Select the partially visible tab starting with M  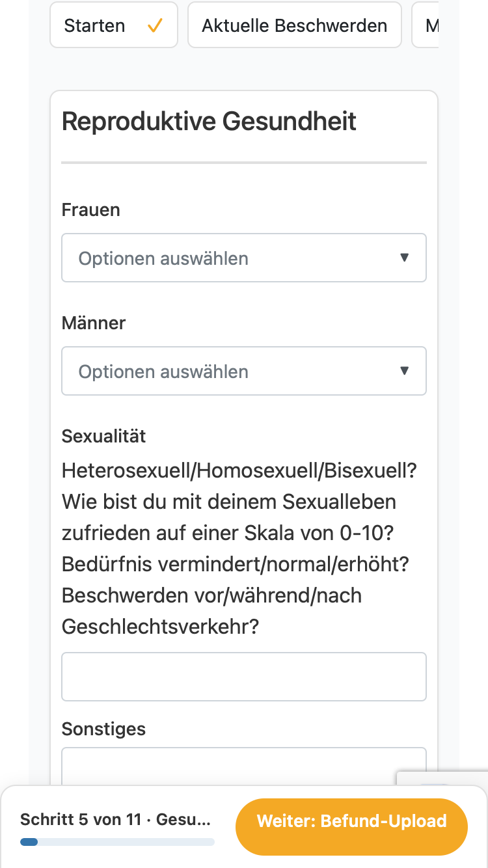click(x=426, y=26)
